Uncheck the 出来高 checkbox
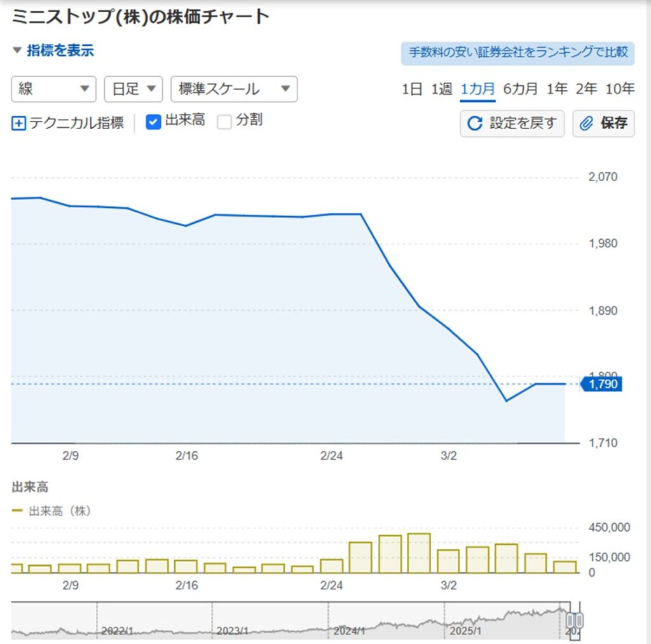This screenshot has height=644, width=651. 153,121
